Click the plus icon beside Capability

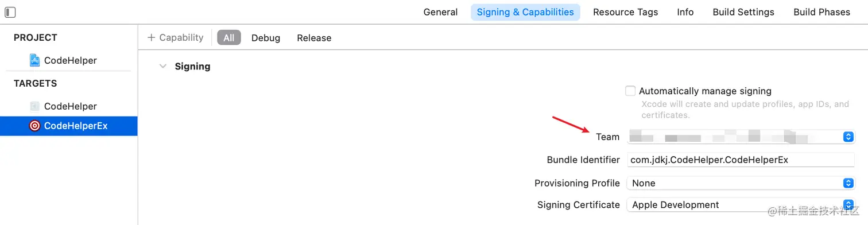(x=152, y=37)
